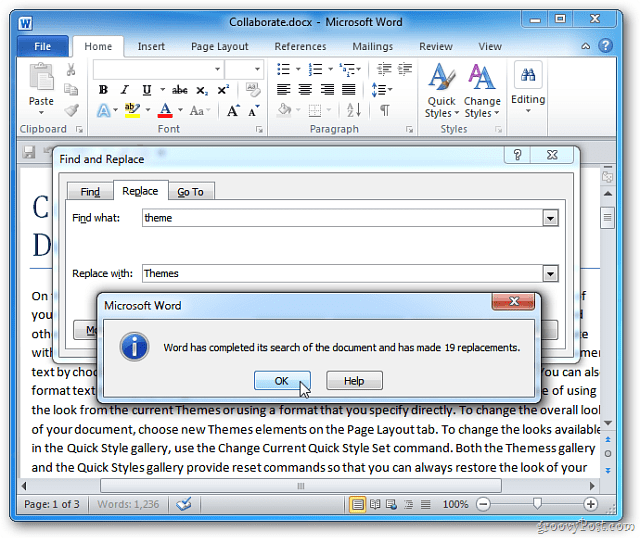Toggle Strikethrough formatting
This screenshot has height=538, width=640.
180,90
